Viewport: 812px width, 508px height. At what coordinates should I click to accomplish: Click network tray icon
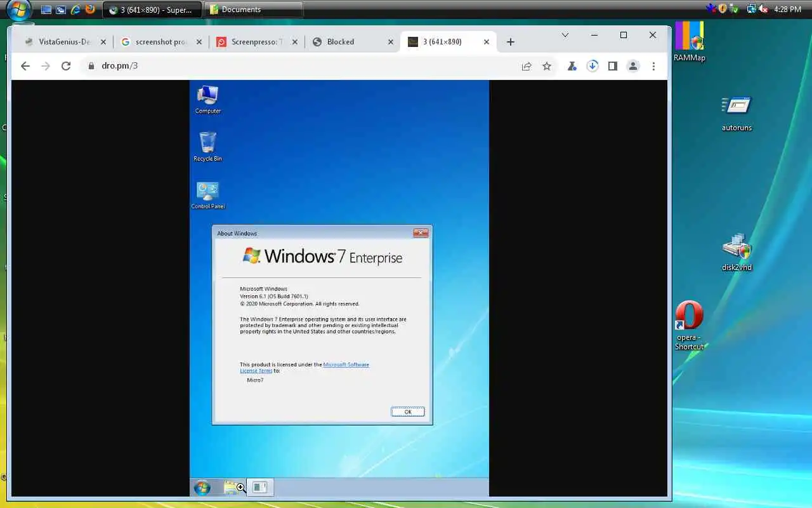(x=751, y=9)
